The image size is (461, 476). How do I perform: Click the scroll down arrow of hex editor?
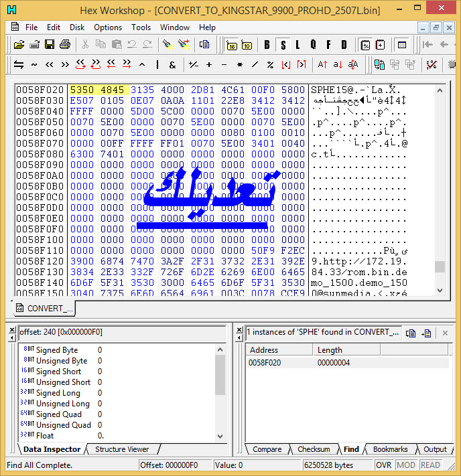click(440, 290)
